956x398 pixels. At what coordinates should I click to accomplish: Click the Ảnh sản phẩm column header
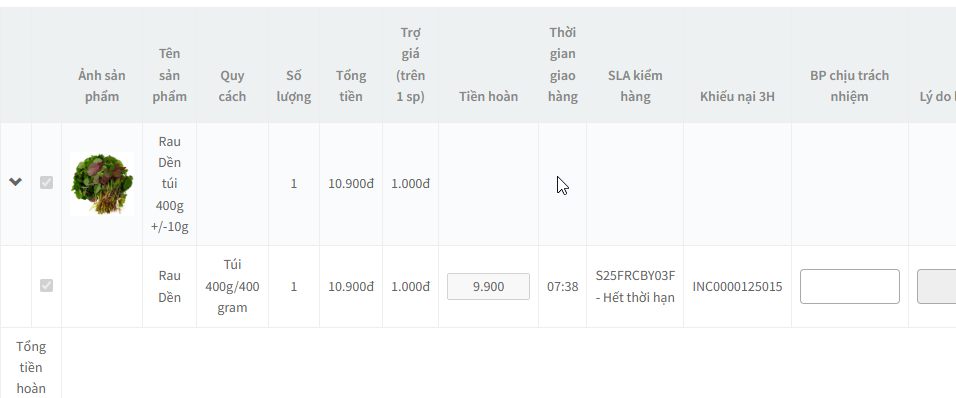[x=102, y=86]
